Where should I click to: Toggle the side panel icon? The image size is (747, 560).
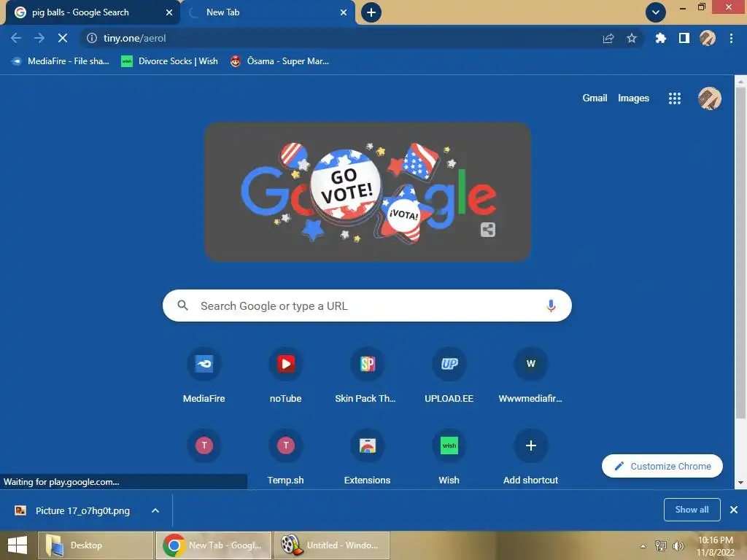(684, 38)
